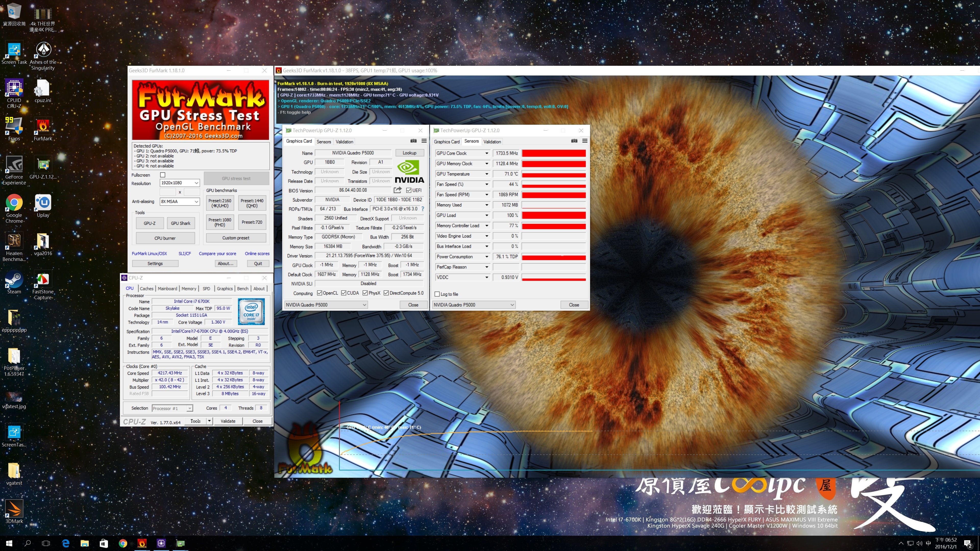The width and height of the screenshot is (980, 551).
Task: Open the CPU-Z Tools dropdown arrow
Action: 209,421
